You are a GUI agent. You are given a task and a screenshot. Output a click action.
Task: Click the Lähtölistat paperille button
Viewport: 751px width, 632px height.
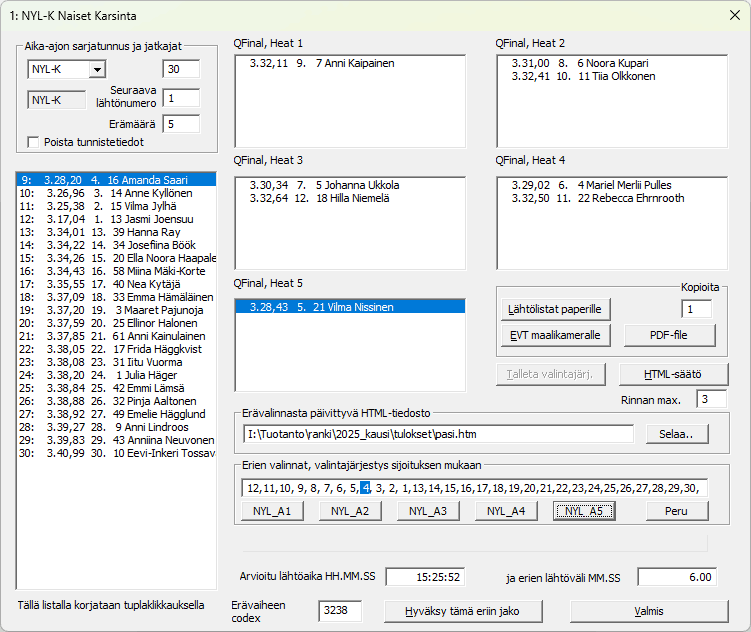point(558,309)
